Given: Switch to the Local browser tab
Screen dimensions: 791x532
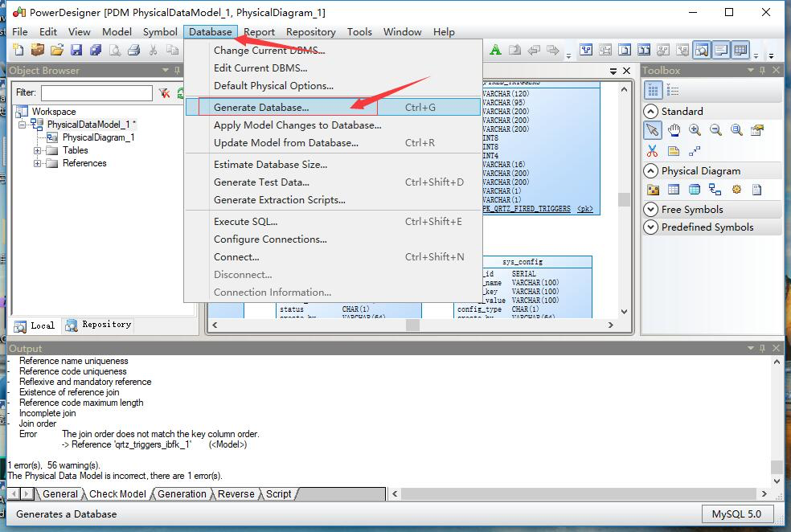Looking at the screenshot, I should coord(35,325).
